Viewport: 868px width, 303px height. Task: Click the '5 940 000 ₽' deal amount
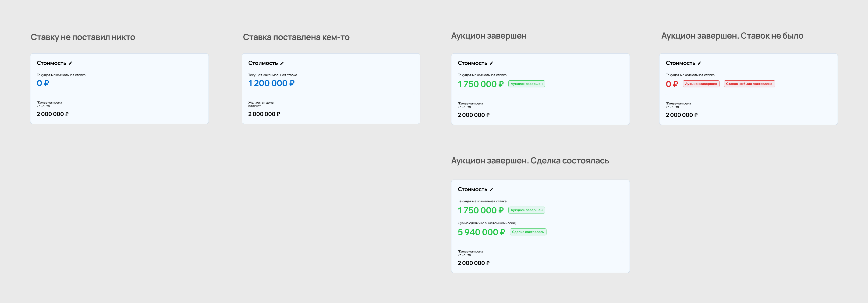tap(481, 232)
